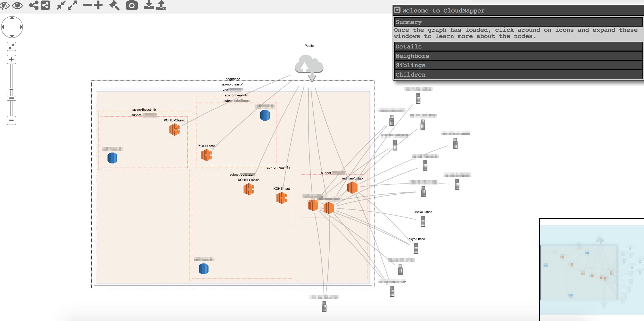Take a screenshot using the camera icon
644x321 pixels.
(132, 5)
